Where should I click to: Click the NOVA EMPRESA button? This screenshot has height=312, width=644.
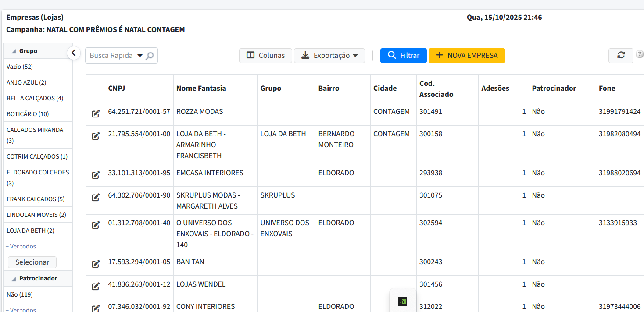pyautogui.click(x=467, y=56)
